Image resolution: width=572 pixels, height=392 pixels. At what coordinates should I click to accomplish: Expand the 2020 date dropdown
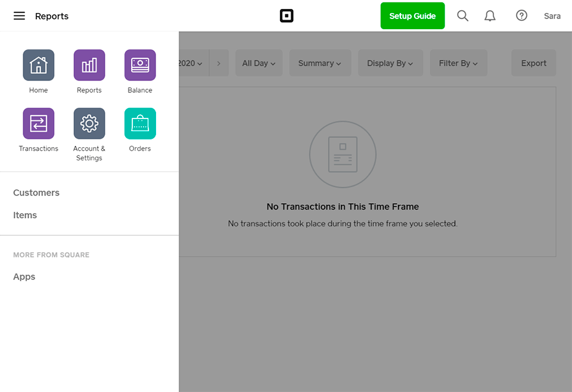pos(194,63)
